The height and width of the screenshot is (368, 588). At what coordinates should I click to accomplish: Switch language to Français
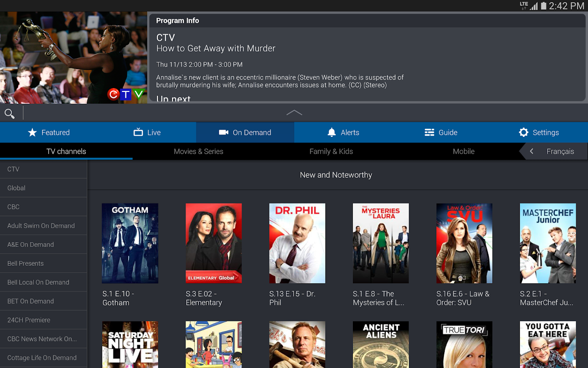pos(560,151)
